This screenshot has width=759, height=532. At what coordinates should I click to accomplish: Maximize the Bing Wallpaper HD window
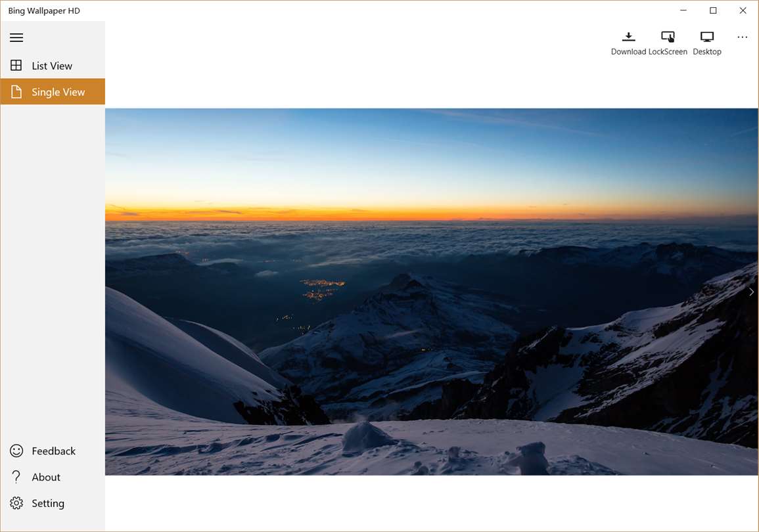[713, 10]
